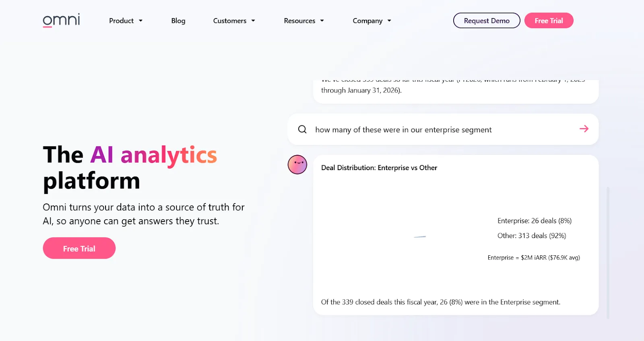Submit query with pink arrow icon
Screen dimensions: 644x341
point(584,129)
